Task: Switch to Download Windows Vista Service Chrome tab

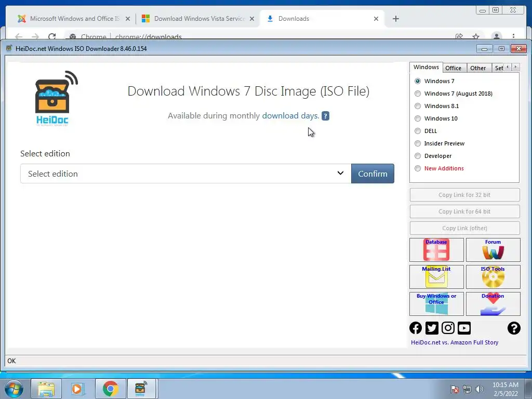Action: [x=198, y=19]
